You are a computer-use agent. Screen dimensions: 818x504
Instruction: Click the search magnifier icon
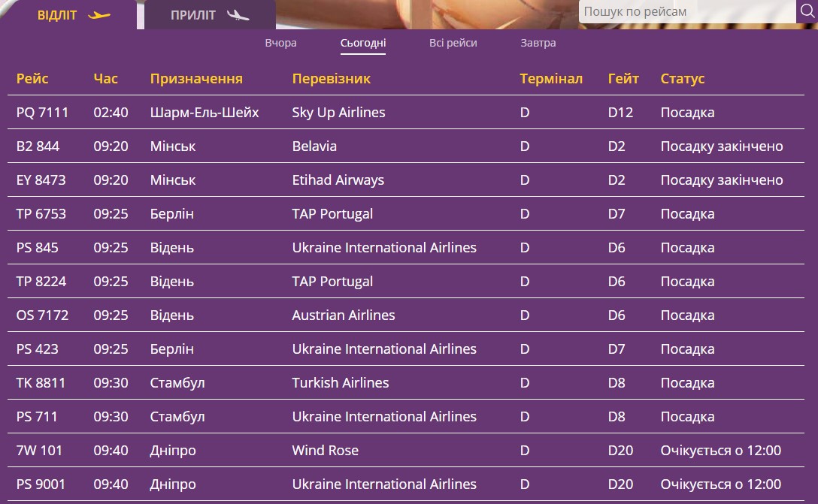[807, 11]
